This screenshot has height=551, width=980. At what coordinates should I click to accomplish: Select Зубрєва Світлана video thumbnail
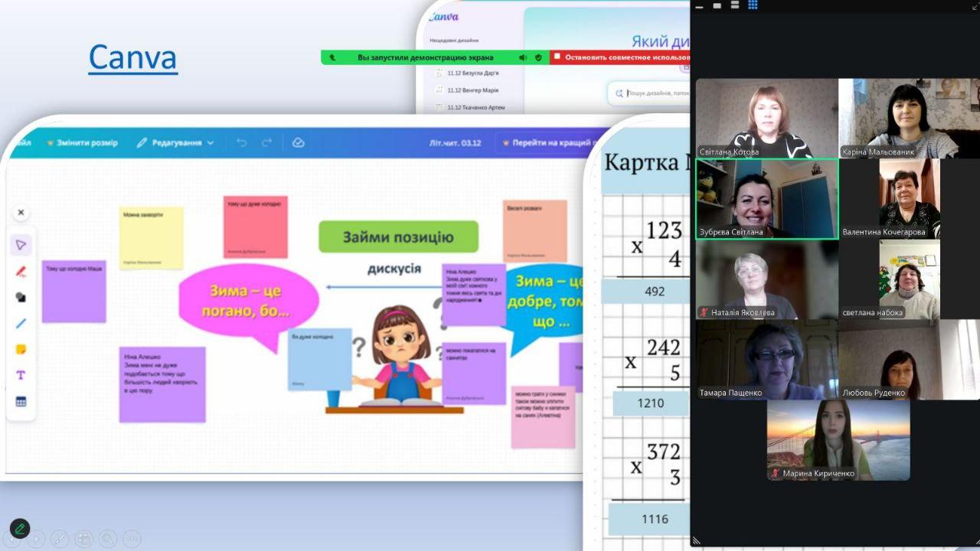click(x=766, y=199)
